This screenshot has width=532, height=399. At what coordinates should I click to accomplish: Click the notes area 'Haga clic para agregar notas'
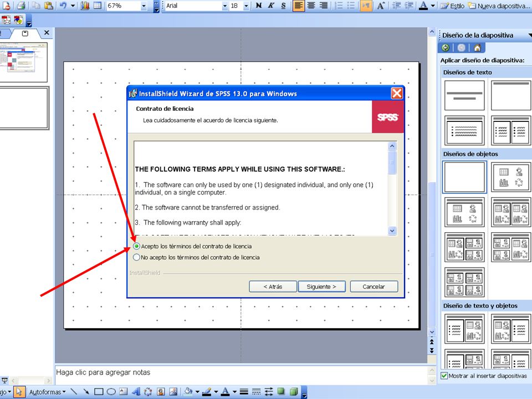point(241,375)
